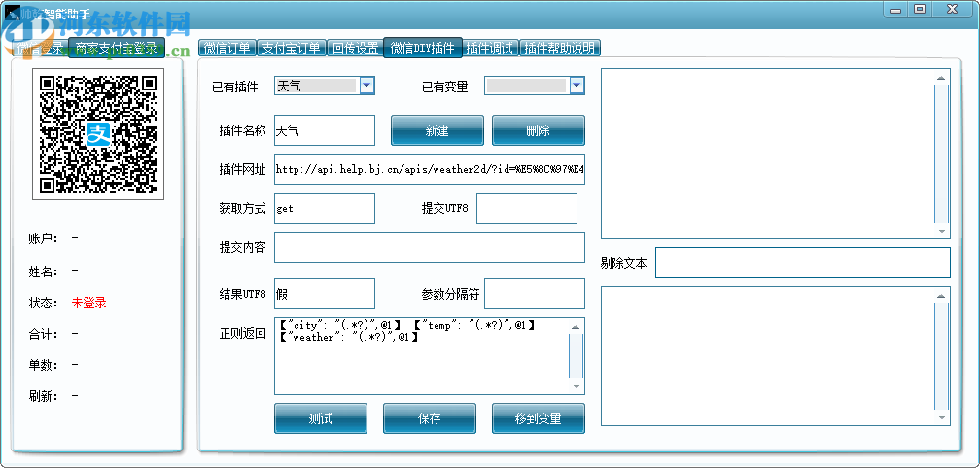The width and height of the screenshot is (980, 468).
Task: Open the 支付宝订单 tab
Action: pos(292,48)
